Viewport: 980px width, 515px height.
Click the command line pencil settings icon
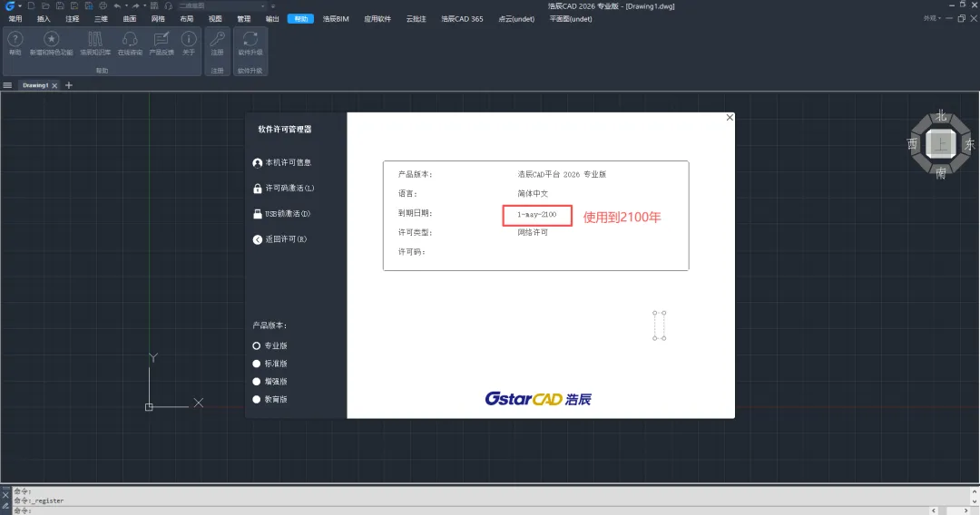tap(5, 506)
